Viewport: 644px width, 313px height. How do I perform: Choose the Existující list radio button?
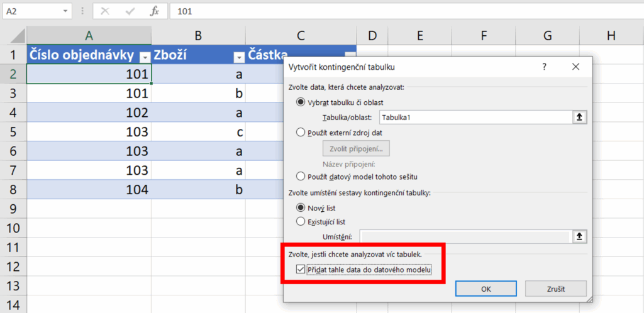point(299,221)
